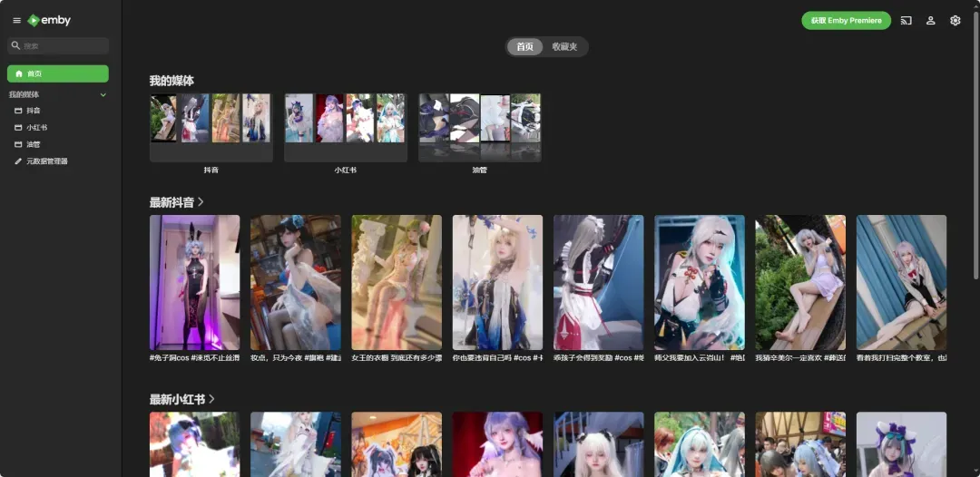Click the folder icon beside sidebar 小红书
Screen dimensions: 980x477
[18, 127]
